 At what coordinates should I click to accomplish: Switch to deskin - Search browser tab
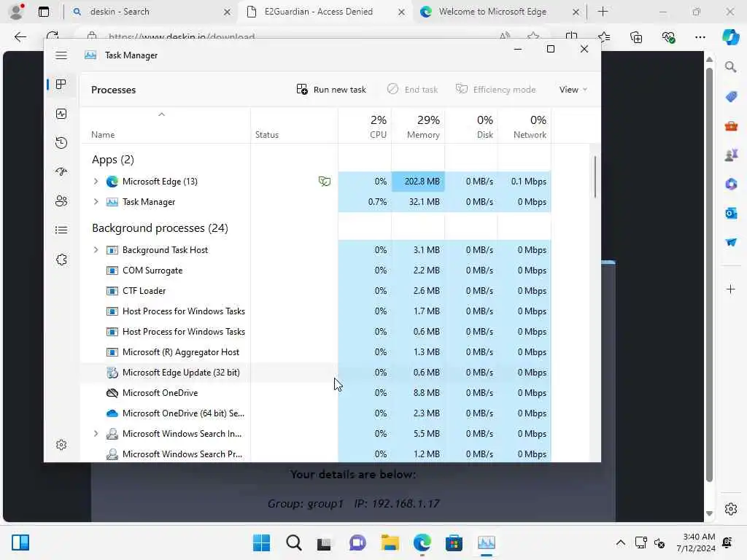pos(152,12)
